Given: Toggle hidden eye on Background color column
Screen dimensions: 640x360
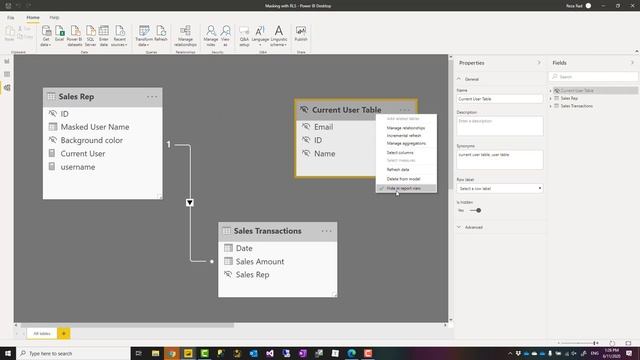Looking at the screenshot, I should pyautogui.click(x=53, y=140).
